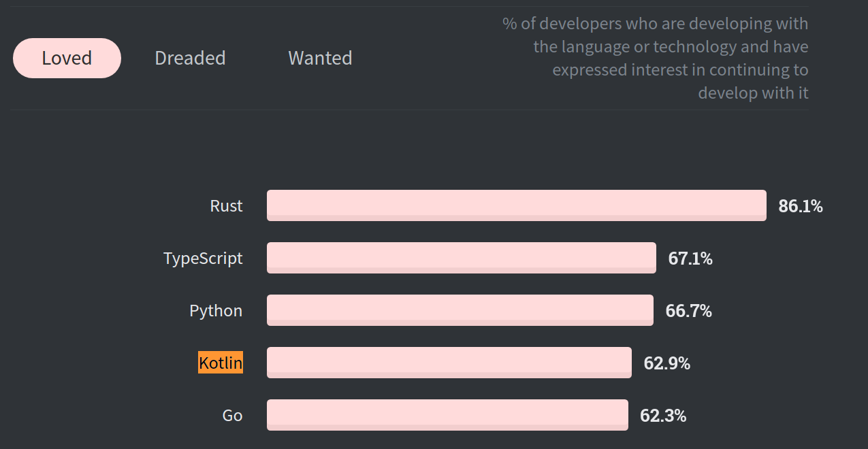Image resolution: width=868 pixels, height=449 pixels.
Task: Click the 86.1% value for Rust
Action: 801,206
